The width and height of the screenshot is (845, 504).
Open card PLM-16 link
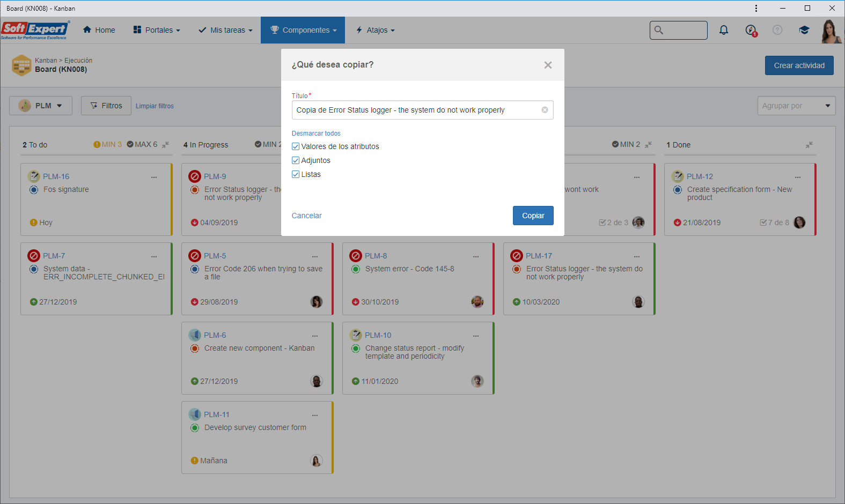pos(56,176)
